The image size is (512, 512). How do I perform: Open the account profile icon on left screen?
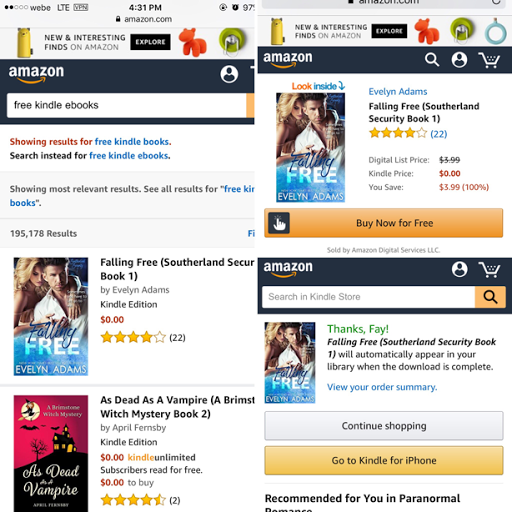click(229, 74)
